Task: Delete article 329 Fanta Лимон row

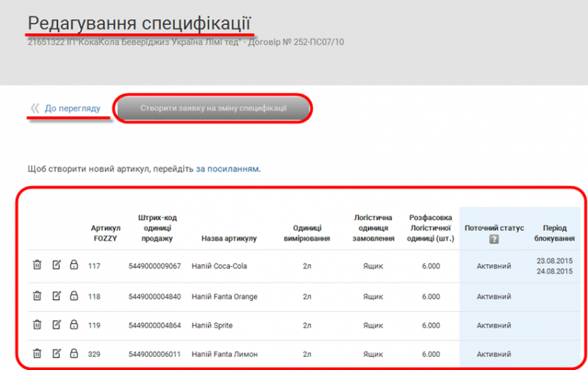Action: [37, 354]
